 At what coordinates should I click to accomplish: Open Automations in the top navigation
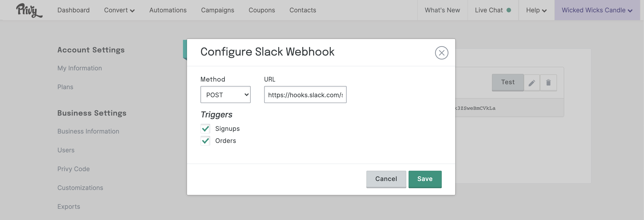[168, 10]
